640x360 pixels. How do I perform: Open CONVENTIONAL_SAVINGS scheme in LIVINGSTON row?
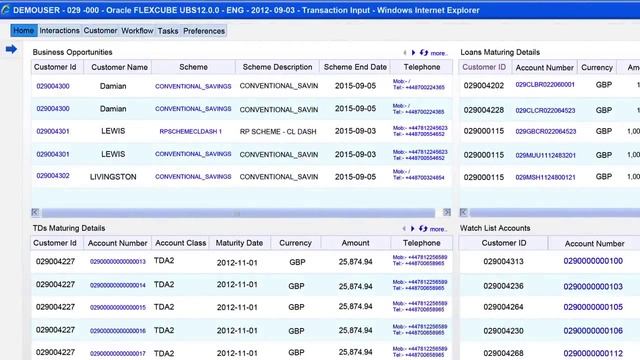[193, 177]
